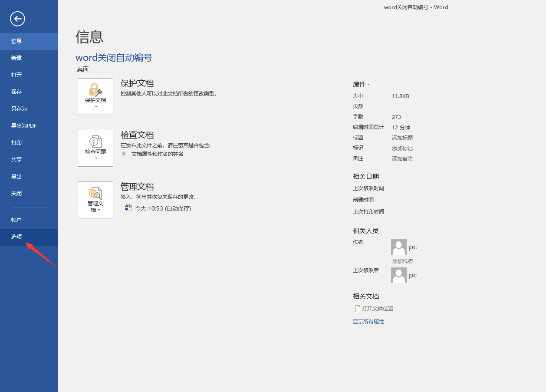Click the 上次修改时间 label
Image resolution: width=546 pixels, height=392 pixels.
[368, 188]
